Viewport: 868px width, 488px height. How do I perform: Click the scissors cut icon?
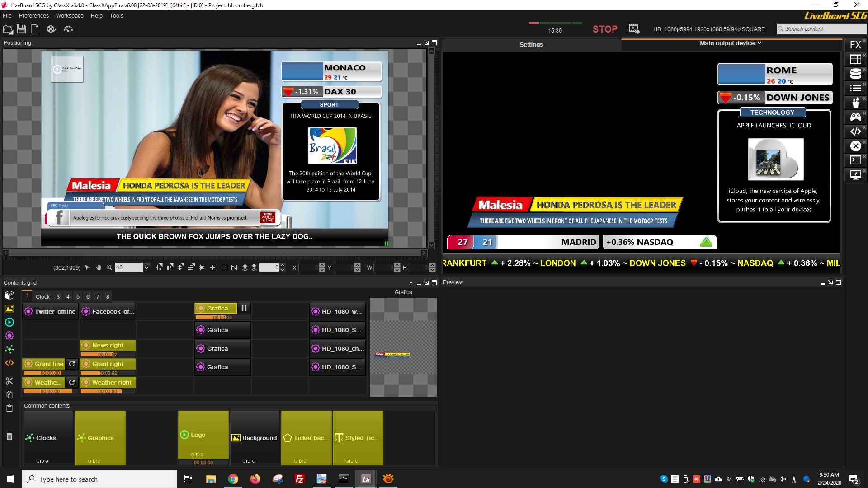point(9,381)
